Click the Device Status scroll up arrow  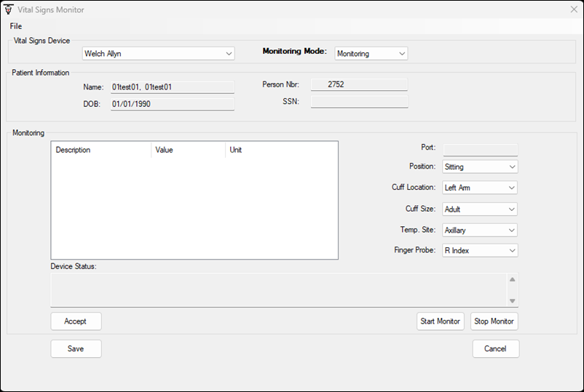click(x=513, y=280)
